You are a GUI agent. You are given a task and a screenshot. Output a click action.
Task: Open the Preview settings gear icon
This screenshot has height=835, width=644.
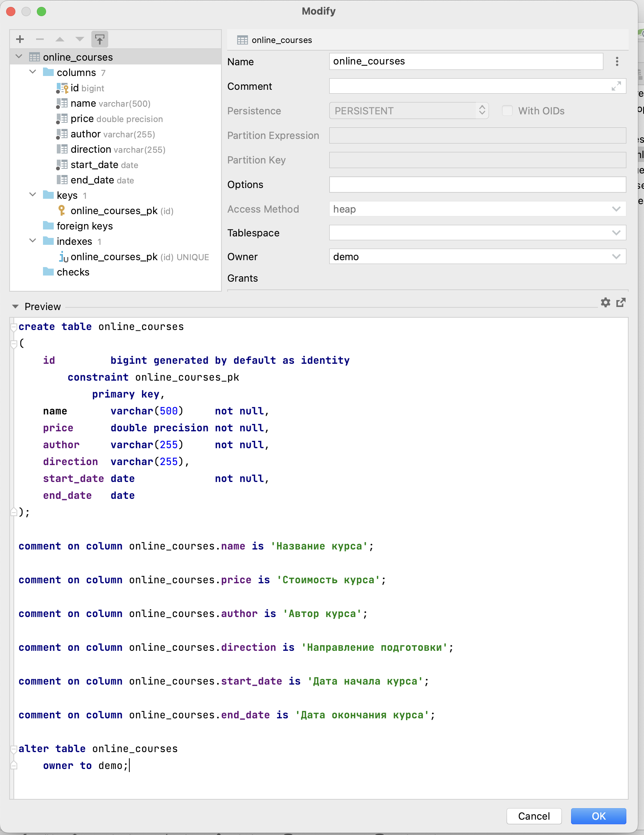click(x=606, y=303)
